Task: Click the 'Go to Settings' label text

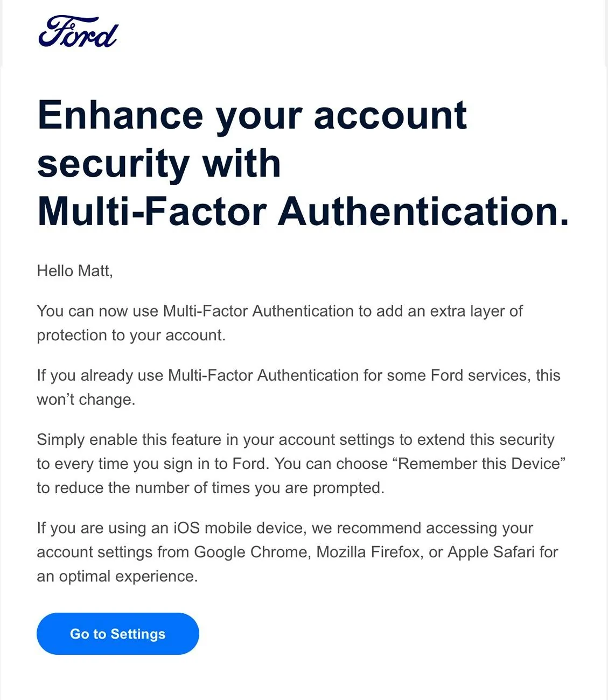Action: [117, 634]
